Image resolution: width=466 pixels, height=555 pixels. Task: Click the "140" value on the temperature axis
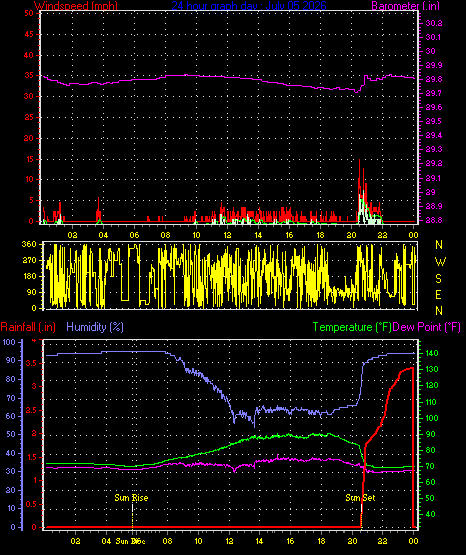point(432,353)
